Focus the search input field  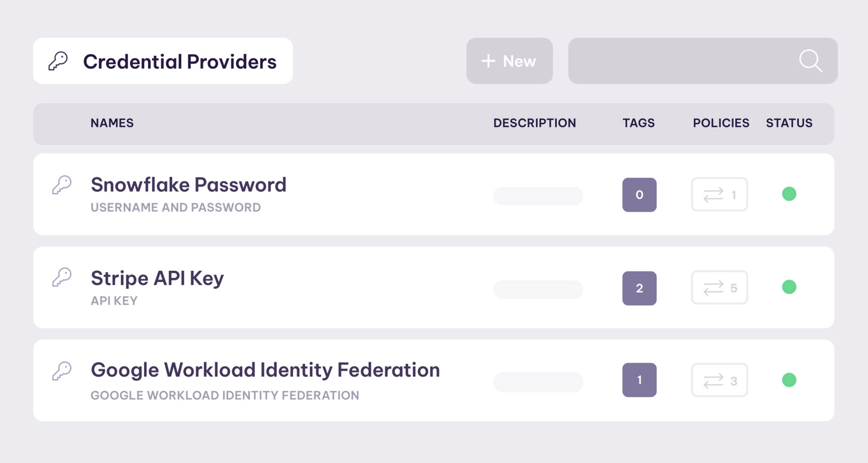(x=683, y=61)
